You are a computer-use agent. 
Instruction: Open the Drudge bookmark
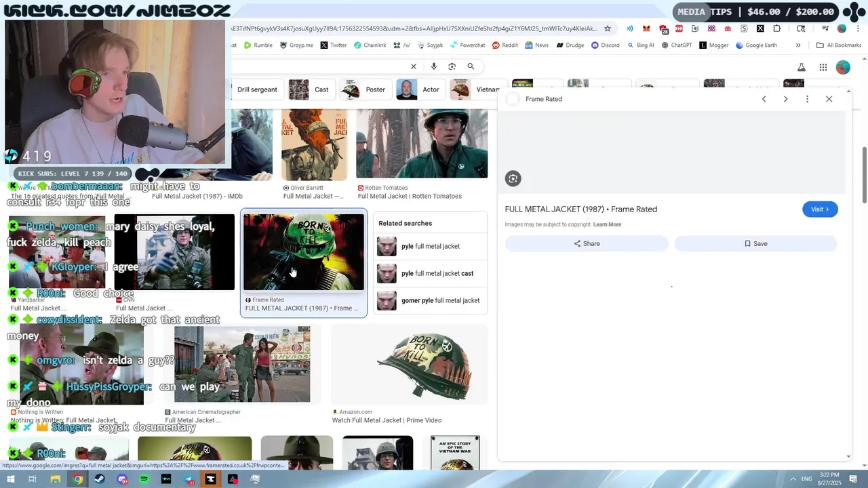coord(570,45)
